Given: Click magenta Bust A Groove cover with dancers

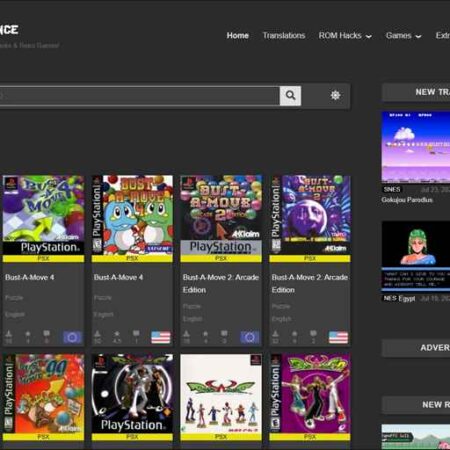Looking at the screenshot, I should [x=310, y=394].
